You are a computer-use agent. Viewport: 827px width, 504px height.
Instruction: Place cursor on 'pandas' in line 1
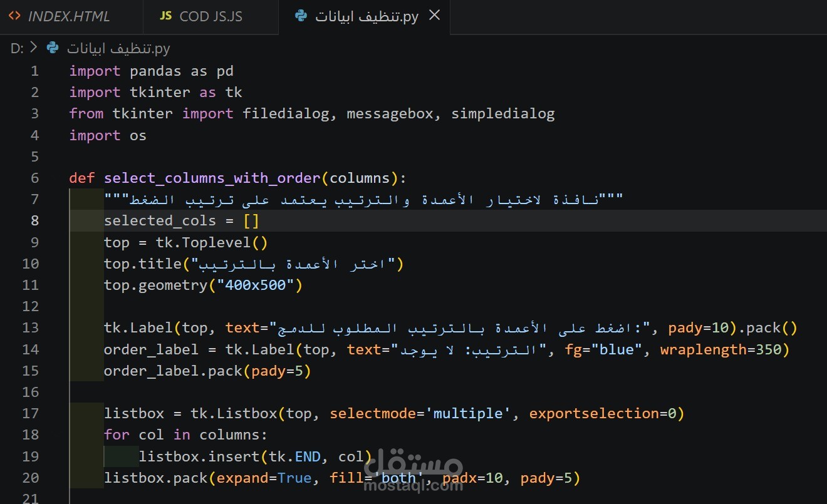[155, 71]
